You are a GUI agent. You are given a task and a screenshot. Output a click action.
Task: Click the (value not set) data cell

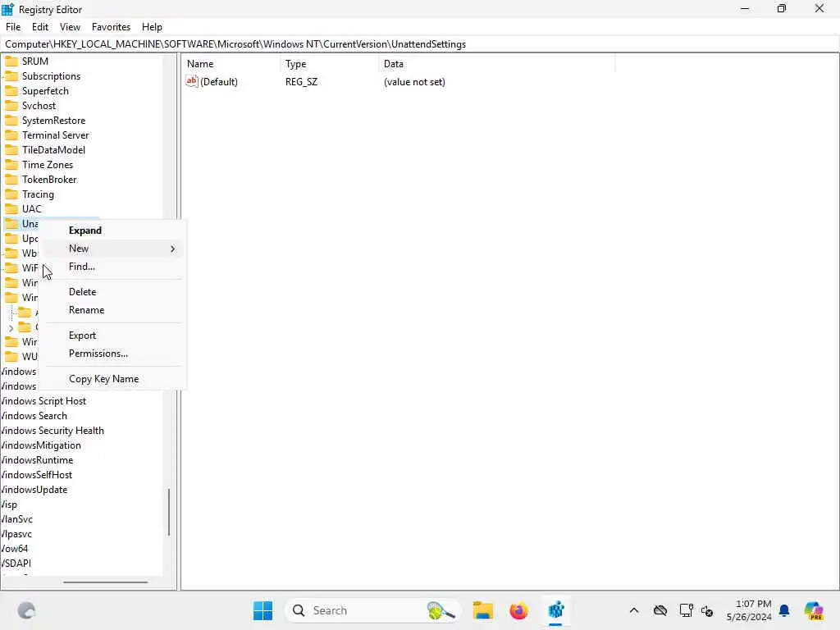click(x=414, y=82)
